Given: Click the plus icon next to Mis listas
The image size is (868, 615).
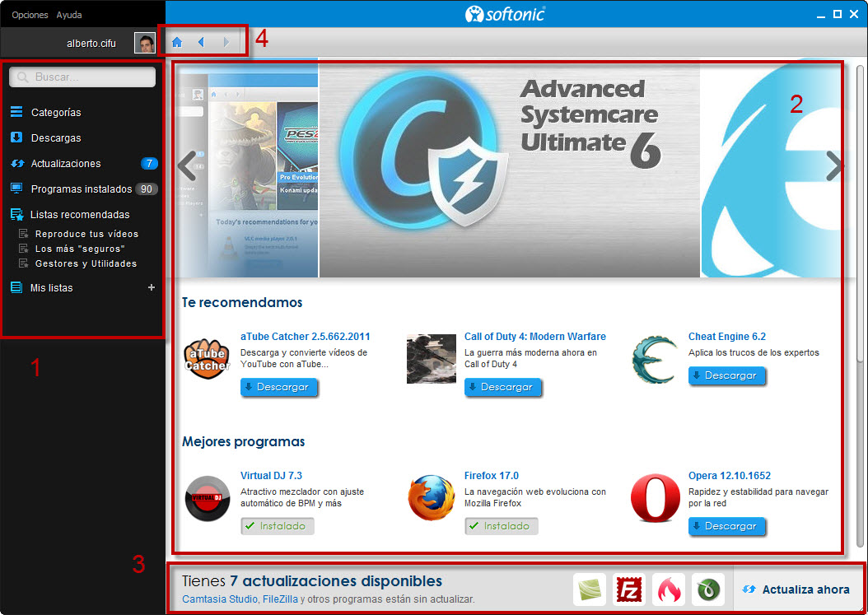Looking at the screenshot, I should pos(151,287).
